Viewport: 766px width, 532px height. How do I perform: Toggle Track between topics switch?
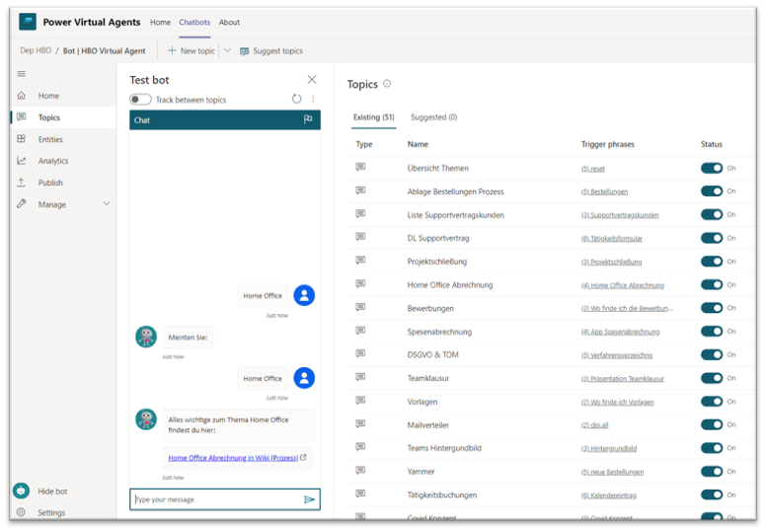coord(140,100)
